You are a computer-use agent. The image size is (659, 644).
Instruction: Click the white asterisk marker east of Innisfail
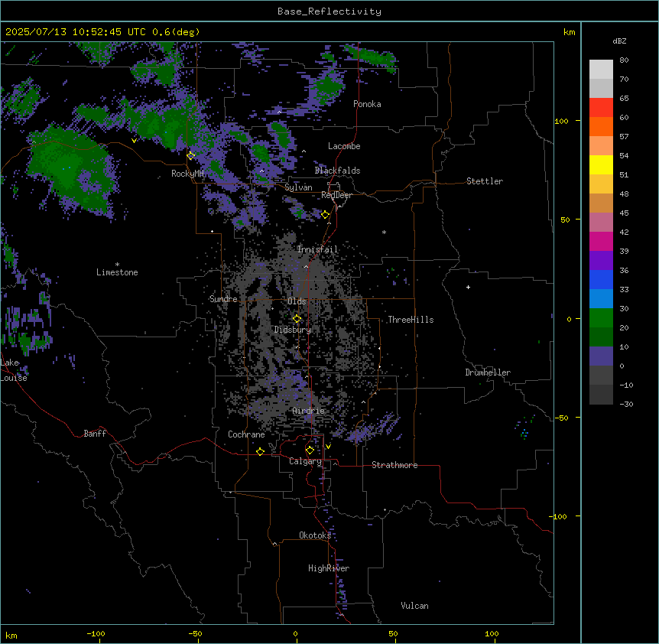pyautogui.click(x=384, y=232)
